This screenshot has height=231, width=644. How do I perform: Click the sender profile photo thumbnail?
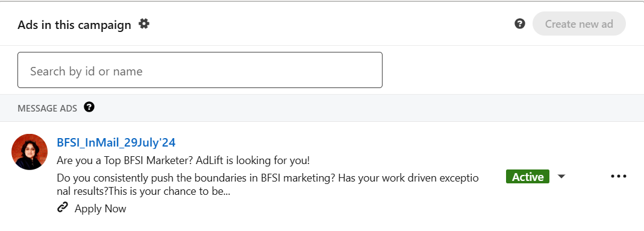click(30, 151)
